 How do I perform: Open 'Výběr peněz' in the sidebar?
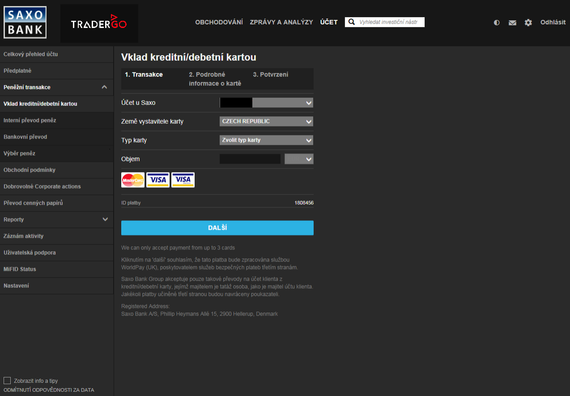point(56,153)
